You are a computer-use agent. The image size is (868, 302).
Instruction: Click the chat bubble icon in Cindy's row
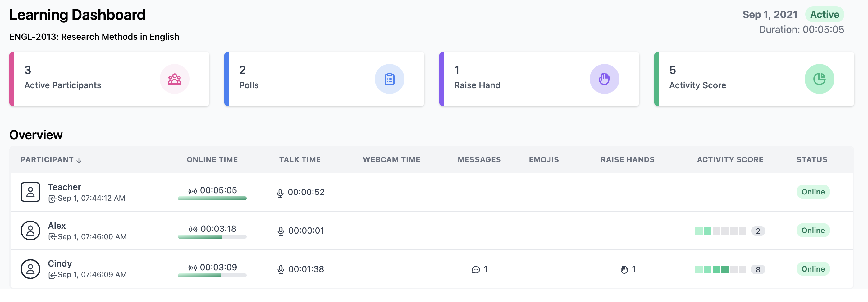point(476,270)
